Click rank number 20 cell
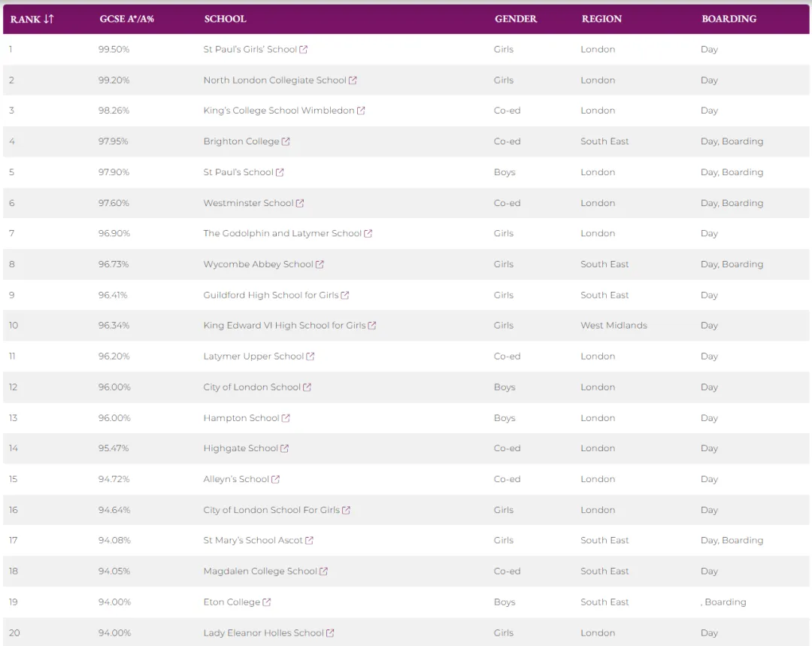812x646 pixels. point(14,632)
